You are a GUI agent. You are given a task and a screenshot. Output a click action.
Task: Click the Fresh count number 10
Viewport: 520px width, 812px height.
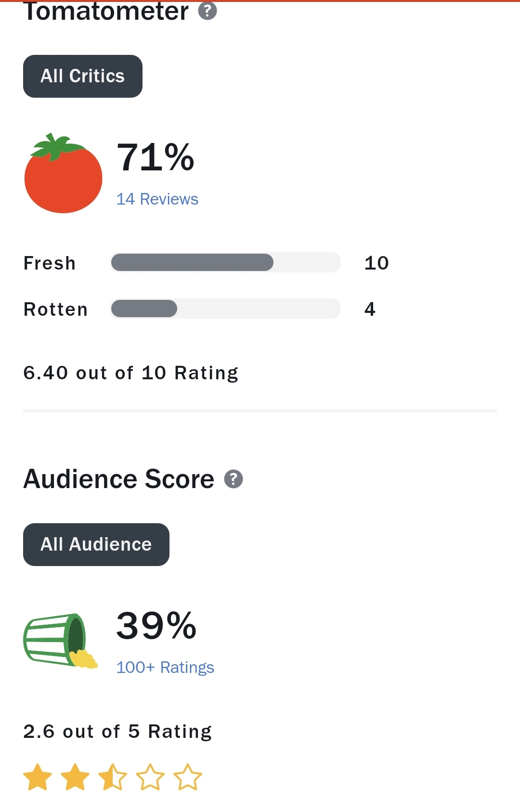(377, 263)
